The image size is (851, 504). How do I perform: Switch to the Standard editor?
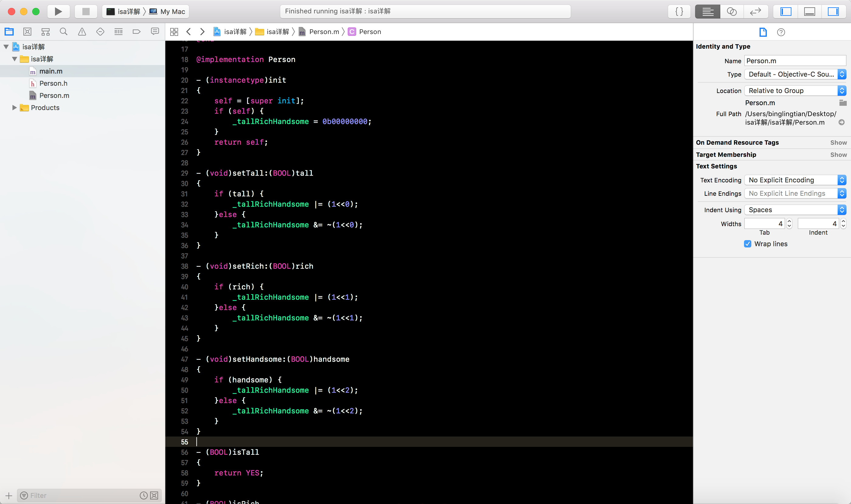point(707,12)
